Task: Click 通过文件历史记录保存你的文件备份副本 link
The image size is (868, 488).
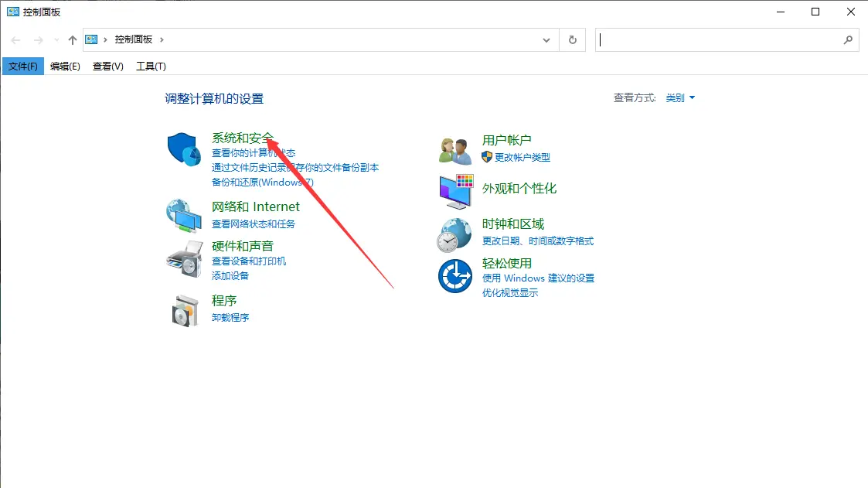Action: 295,167
